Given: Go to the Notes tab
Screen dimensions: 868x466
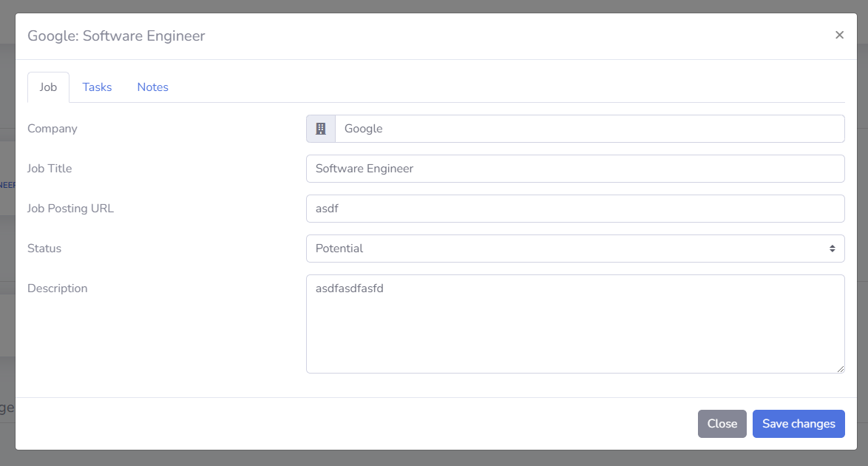Looking at the screenshot, I should (x=152, y=87).
